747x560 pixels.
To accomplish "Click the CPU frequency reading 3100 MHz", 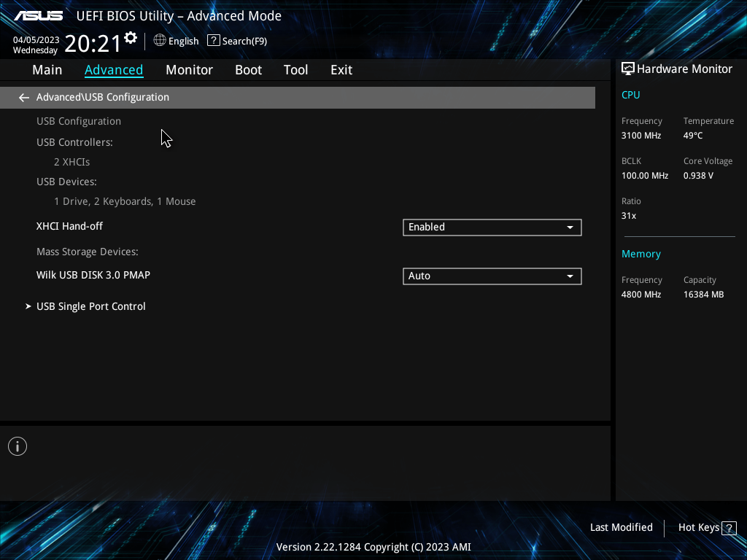I will pos(641,135).
